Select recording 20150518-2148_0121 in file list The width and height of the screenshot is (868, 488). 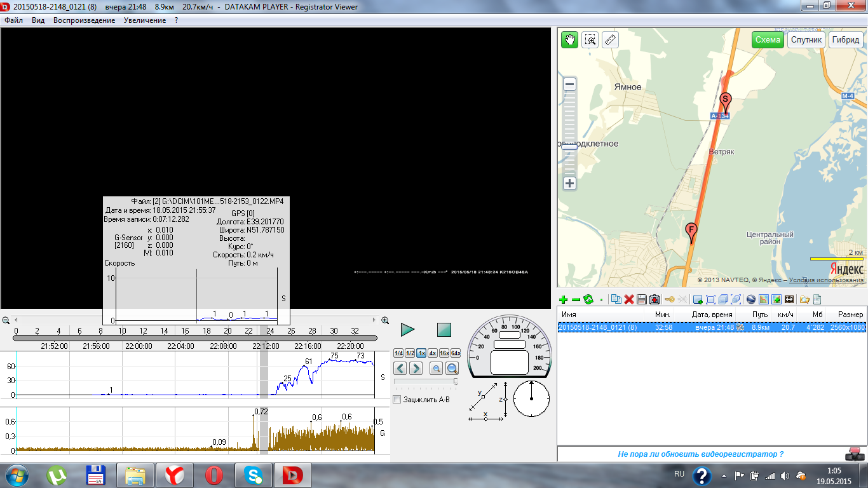(x=597, y=327)
